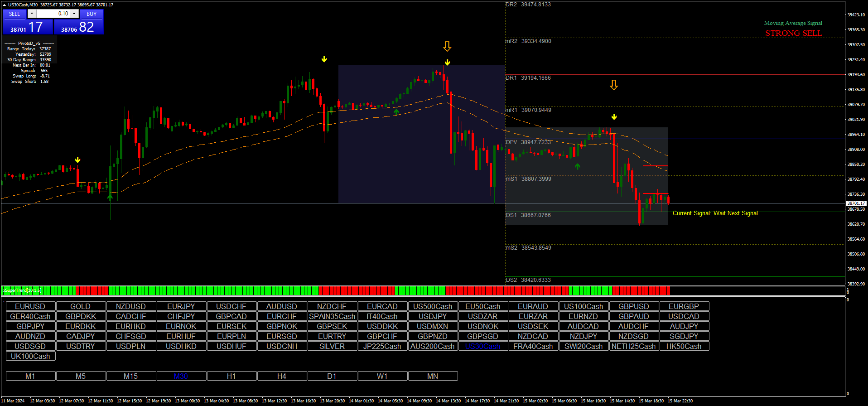Select the M5 timeframe button
This screenshot has height=406, width=868.
coord(81,376)
